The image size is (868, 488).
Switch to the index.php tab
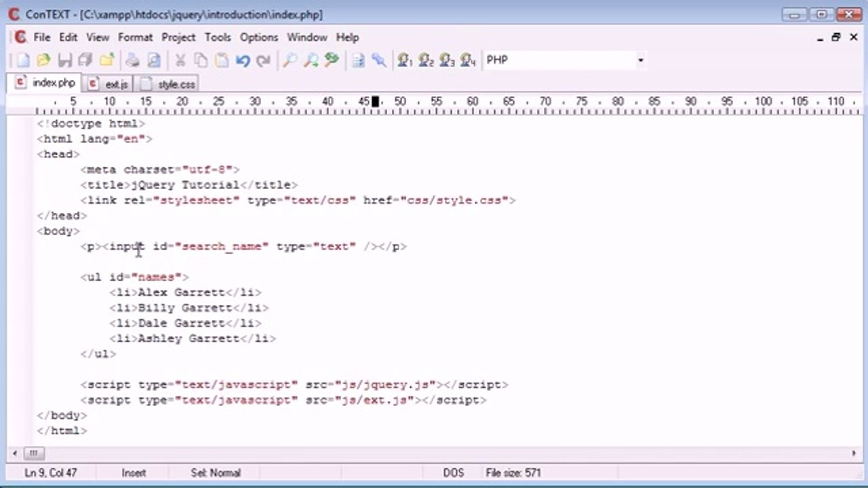(x=45, y=83)
